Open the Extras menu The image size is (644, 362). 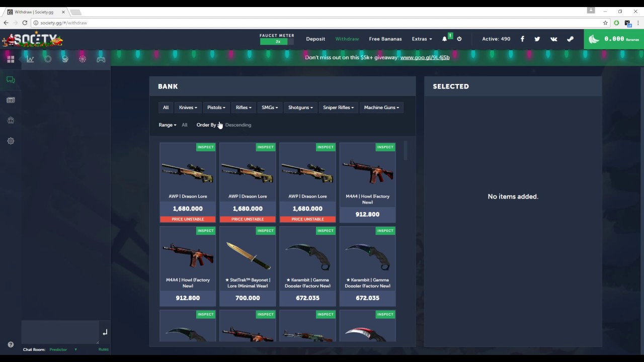[422, 39]
